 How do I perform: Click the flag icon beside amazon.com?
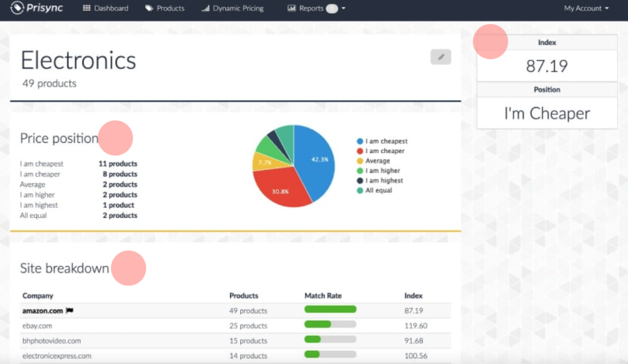(70, 311)
